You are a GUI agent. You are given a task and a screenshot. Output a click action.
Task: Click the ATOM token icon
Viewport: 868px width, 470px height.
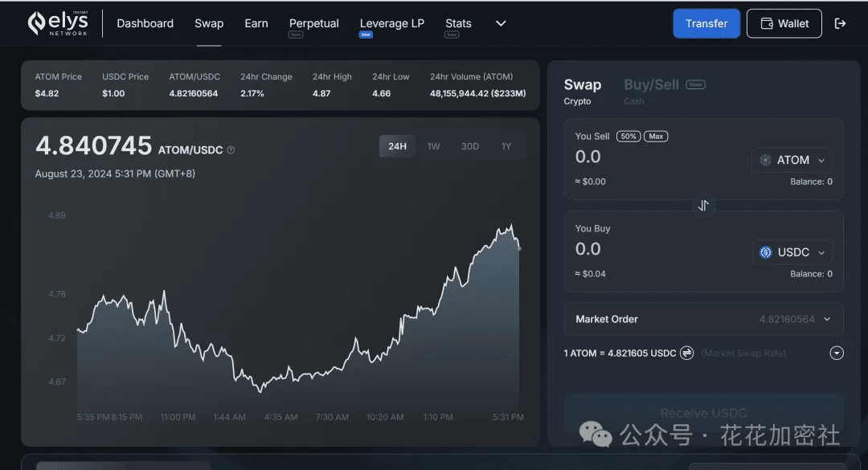click(x=765, y=160)
